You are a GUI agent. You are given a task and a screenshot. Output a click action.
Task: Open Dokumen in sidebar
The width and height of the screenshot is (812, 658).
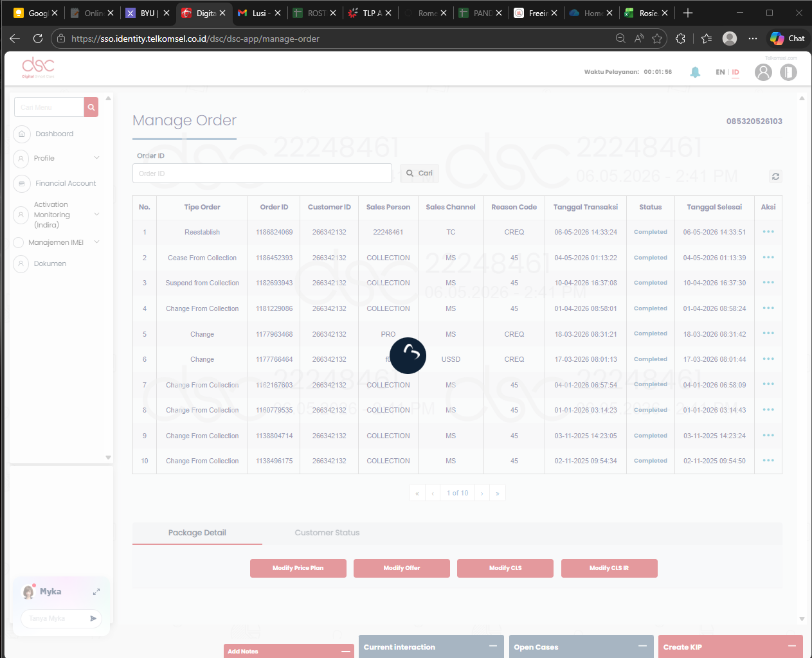(50, 263)
